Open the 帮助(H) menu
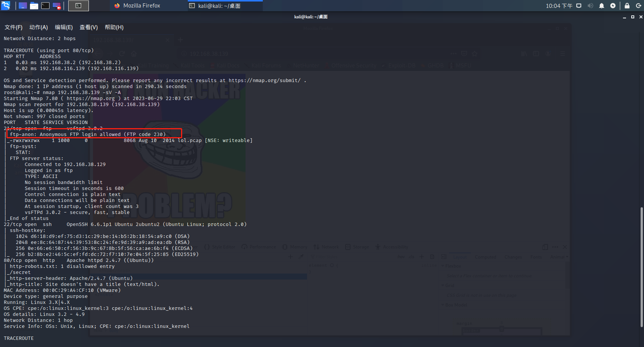 click(114, 27)
